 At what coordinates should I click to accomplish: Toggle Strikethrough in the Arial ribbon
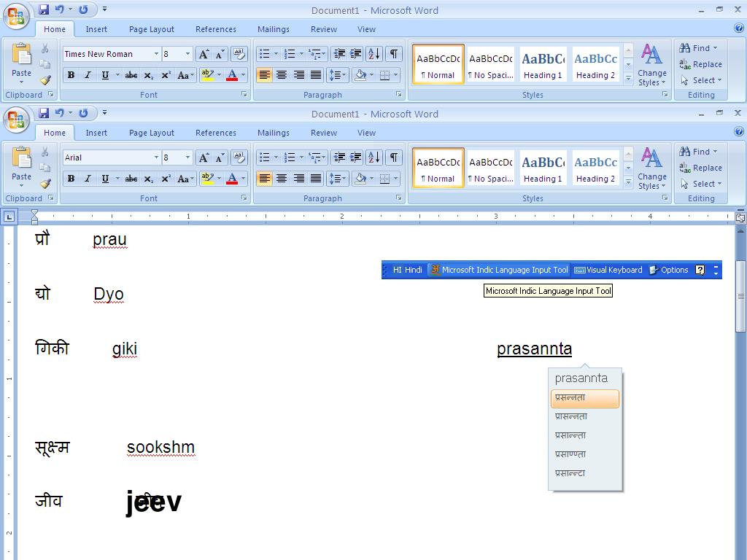(x=131, y=179)
